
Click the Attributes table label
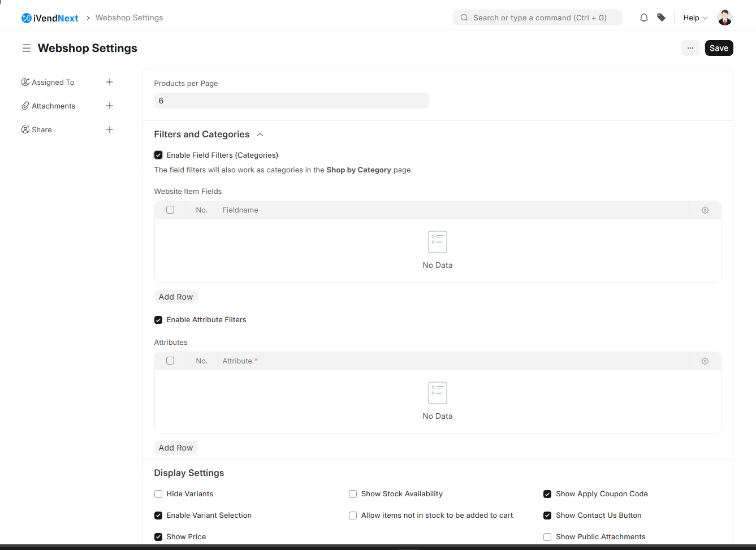[x=171, y=342]
